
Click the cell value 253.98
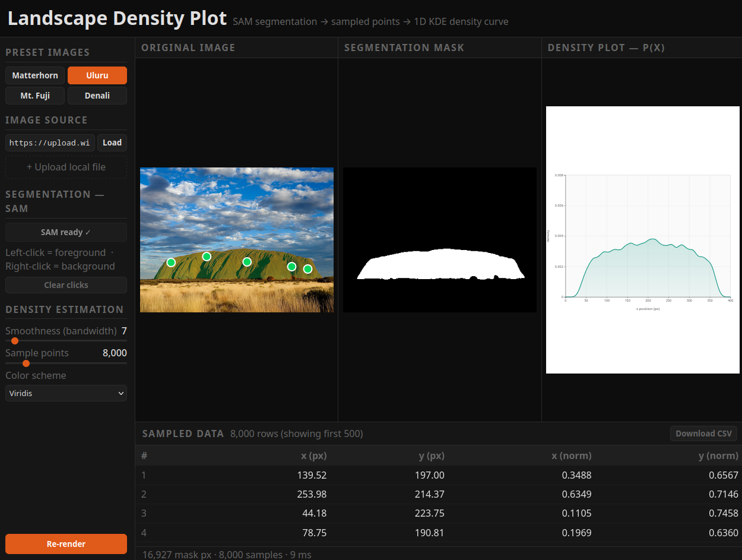(312, 494)
